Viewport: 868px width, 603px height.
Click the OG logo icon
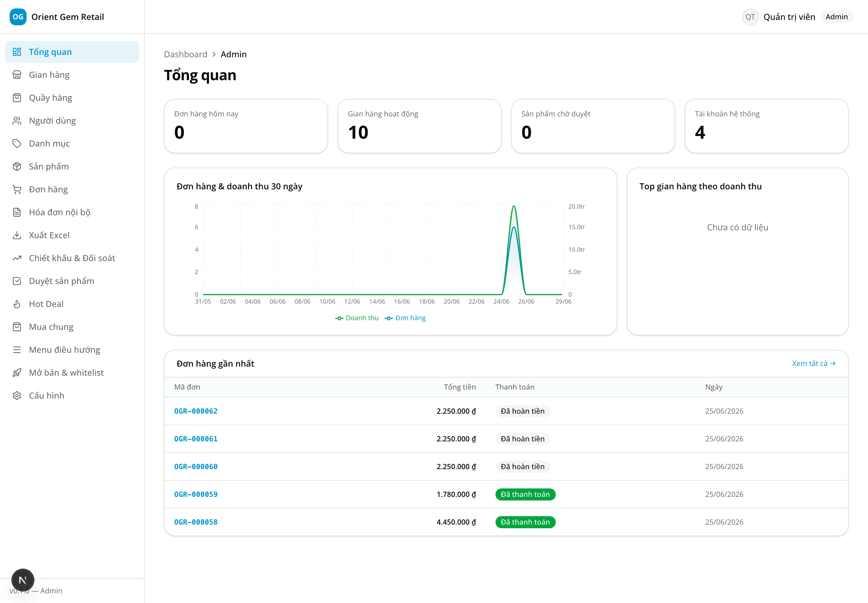[18, 17]
